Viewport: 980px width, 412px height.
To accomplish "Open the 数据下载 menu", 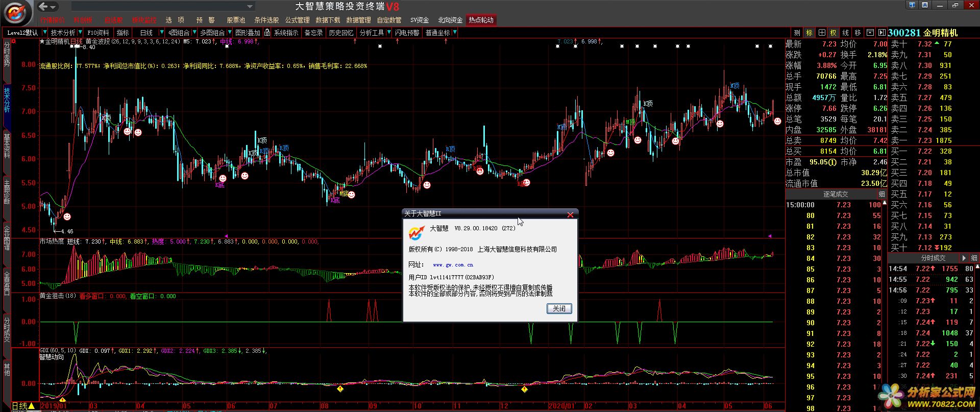I will (328, 20).
